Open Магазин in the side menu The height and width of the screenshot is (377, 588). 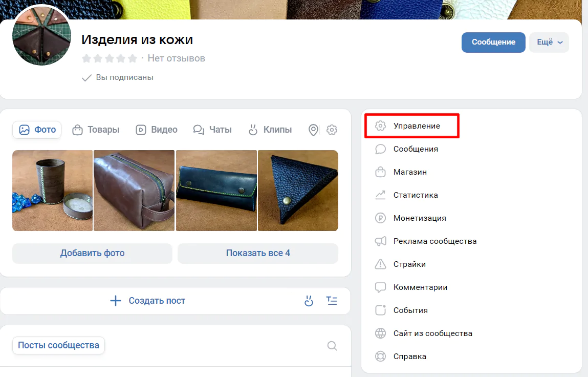[410, 172]
